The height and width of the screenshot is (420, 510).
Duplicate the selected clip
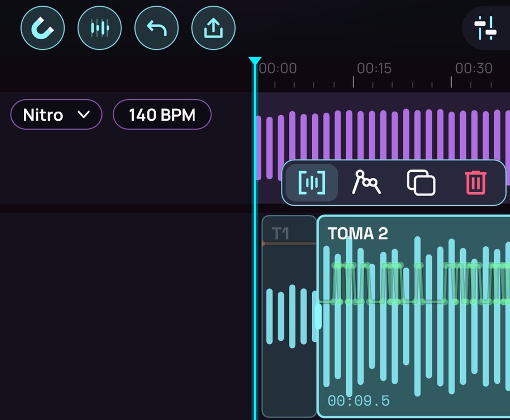point(421,183)
